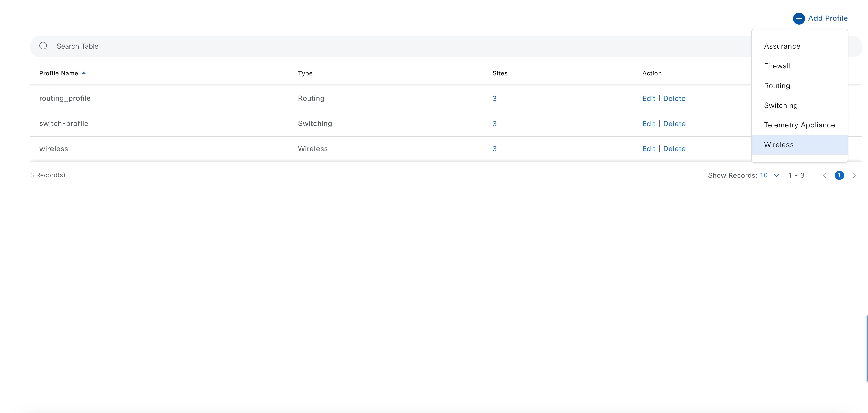The image size is (868, 413).
Task: Click Edit for switch-profile
Action: [x=648, y=123]
